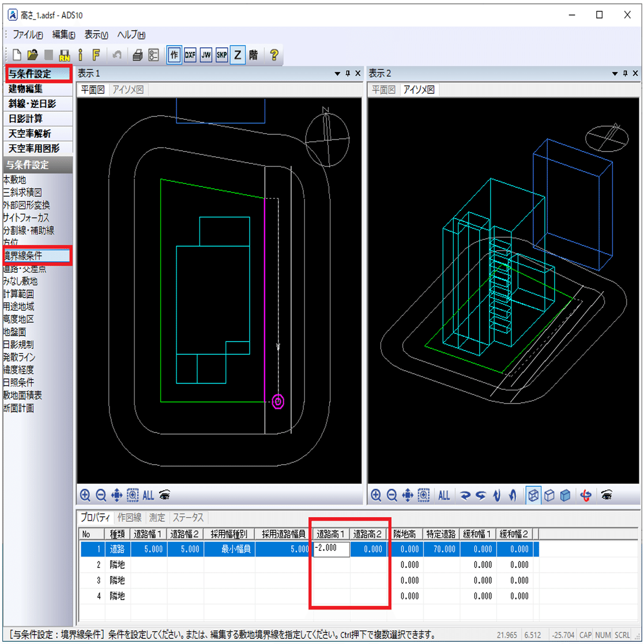
Task: Toggle the 作 drafting-line display button
Action: coord(174,55)
